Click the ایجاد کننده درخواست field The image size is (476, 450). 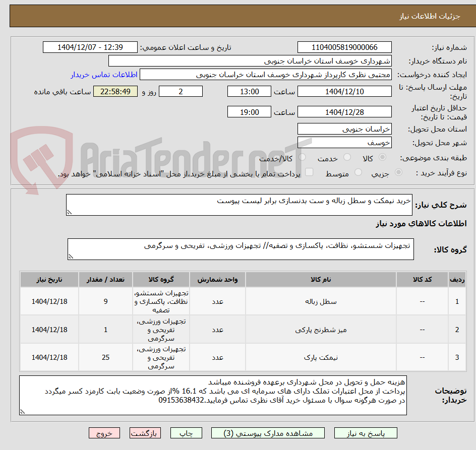click(x=266, y=75)
